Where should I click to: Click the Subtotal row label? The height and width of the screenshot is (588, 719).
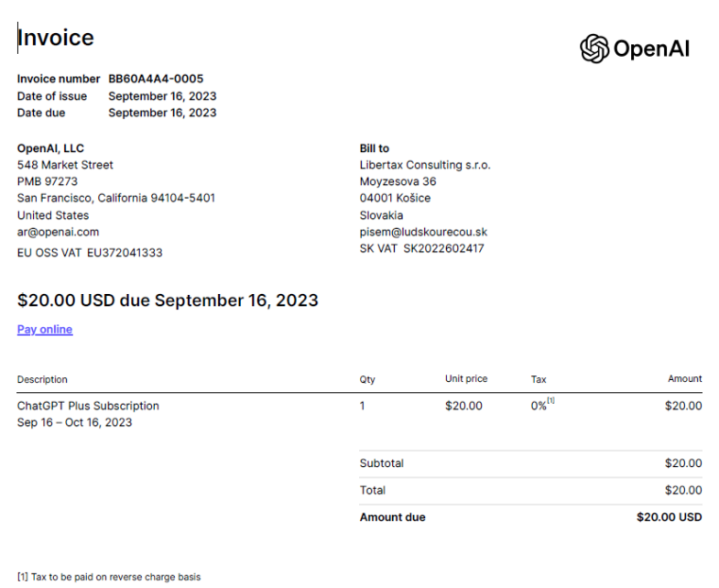click(382, 463)
